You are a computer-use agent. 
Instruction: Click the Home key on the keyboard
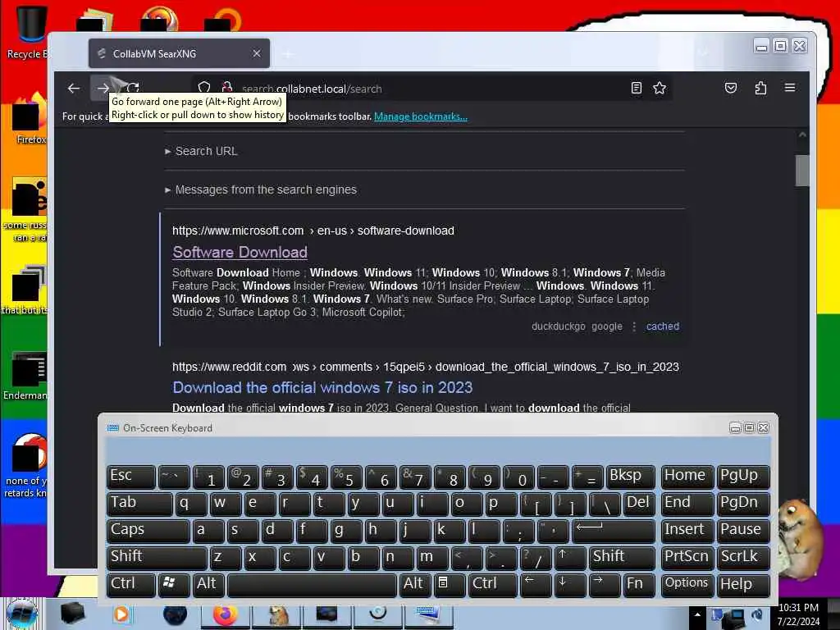coord(687,477)
